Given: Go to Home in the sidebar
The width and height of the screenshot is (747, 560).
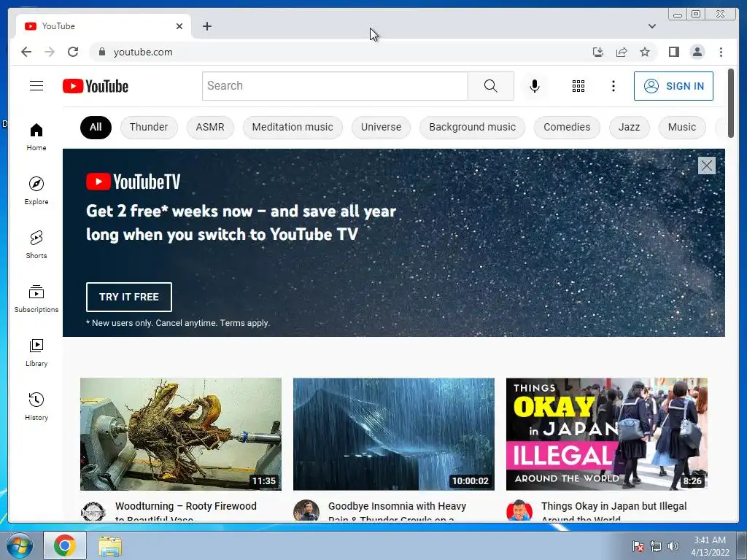Looking at the screenshot, I should click(36, 137).
